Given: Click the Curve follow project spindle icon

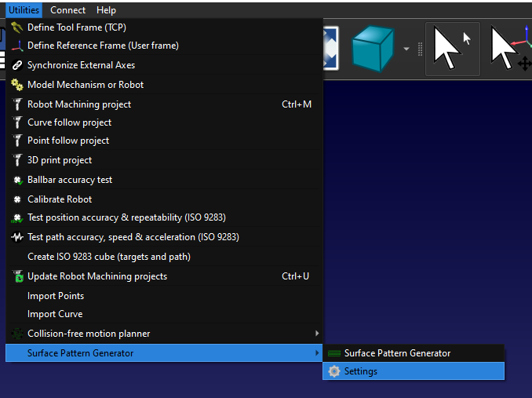Looking at the screenshot, I should coord(17,122).
